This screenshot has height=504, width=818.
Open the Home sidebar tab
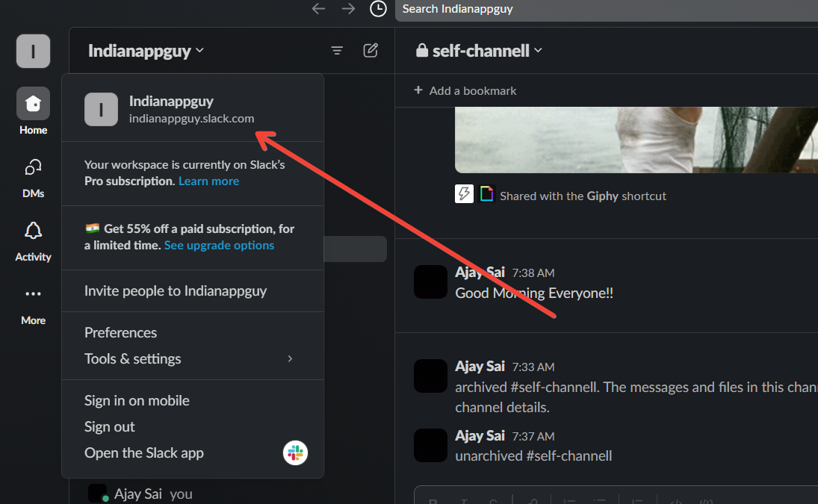pyautogui.click(x=33, y=111)
